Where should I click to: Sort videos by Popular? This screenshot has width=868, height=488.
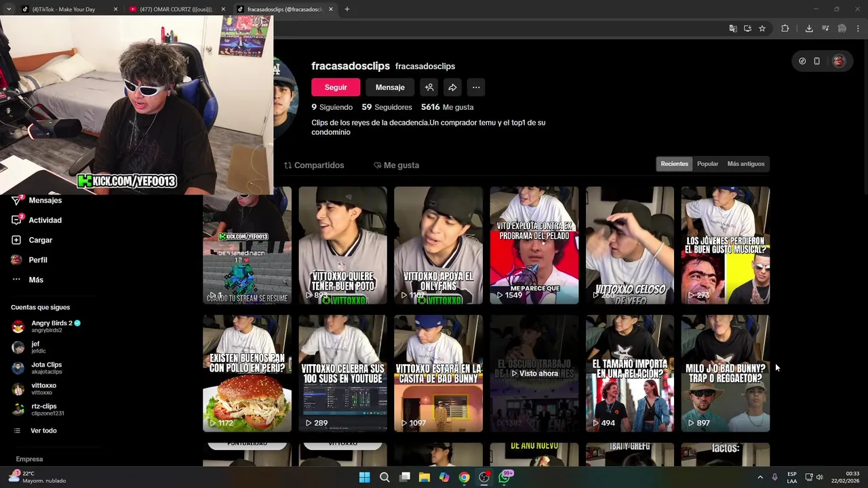(x=707, y=164)
